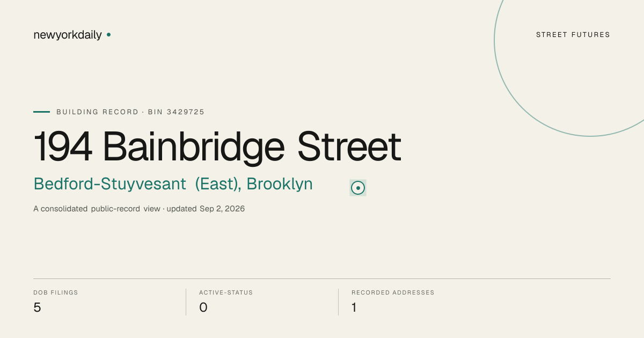Click the location target icon beside Brooklyn
This screenshot has height=338, width=644.
pos(358,188)
